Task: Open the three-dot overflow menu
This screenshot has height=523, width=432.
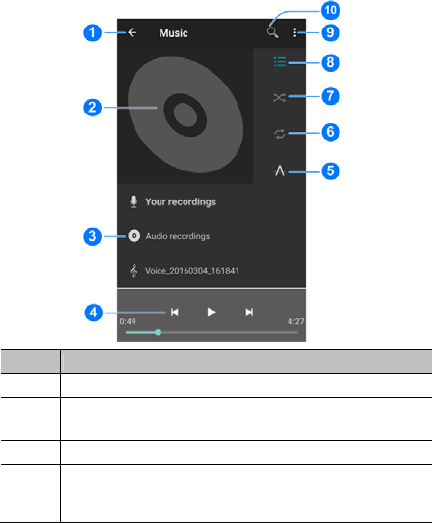Action: (295, 32)
